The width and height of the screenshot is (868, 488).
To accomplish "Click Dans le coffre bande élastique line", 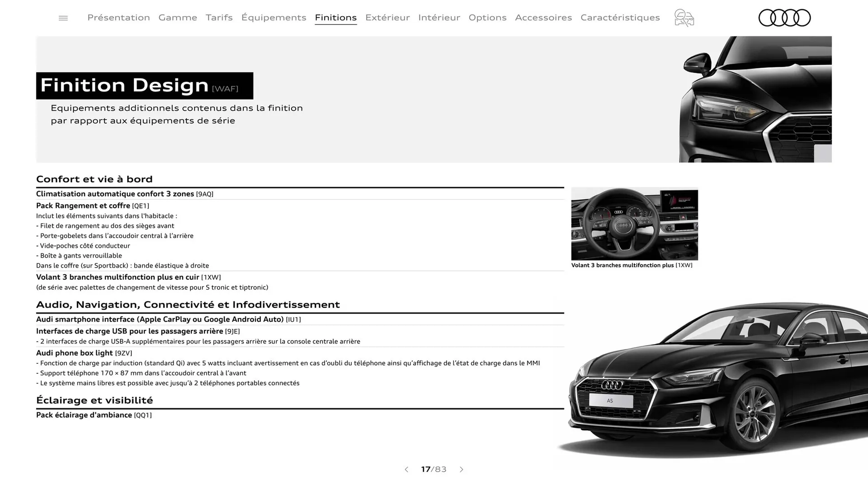I will pyautogui.click(x=123, y=266).
